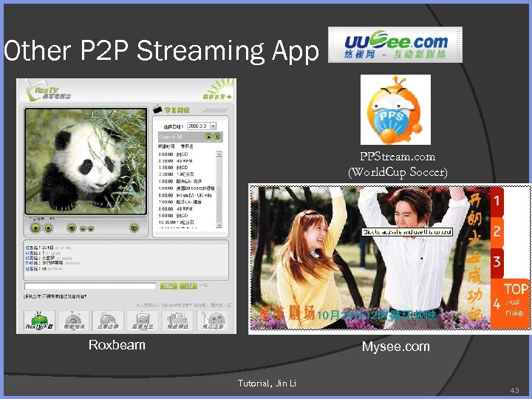Open the green homepage link with arrow
Viewport: 532px width, 399px height.
tap(217, 97)
